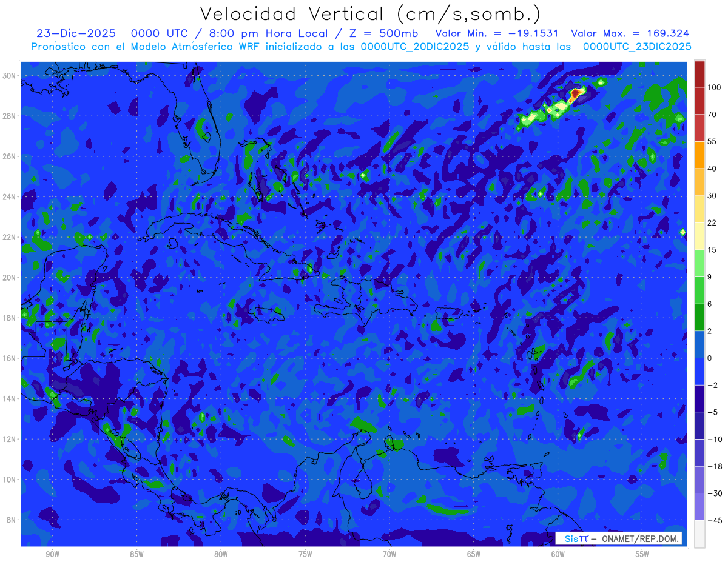
Task: Click the colorbar value label "-10"
Action: [x=714, y=439]
